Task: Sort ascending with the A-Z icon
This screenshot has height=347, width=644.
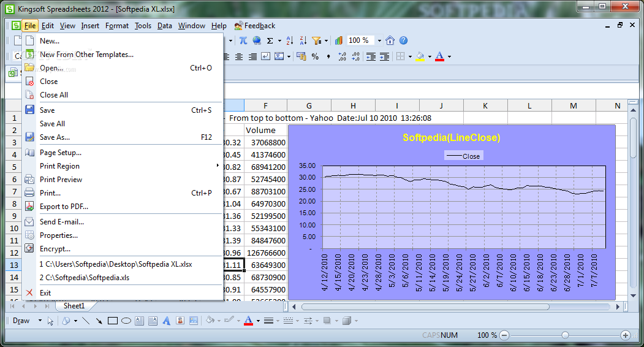Action: (x=290, y=40)
